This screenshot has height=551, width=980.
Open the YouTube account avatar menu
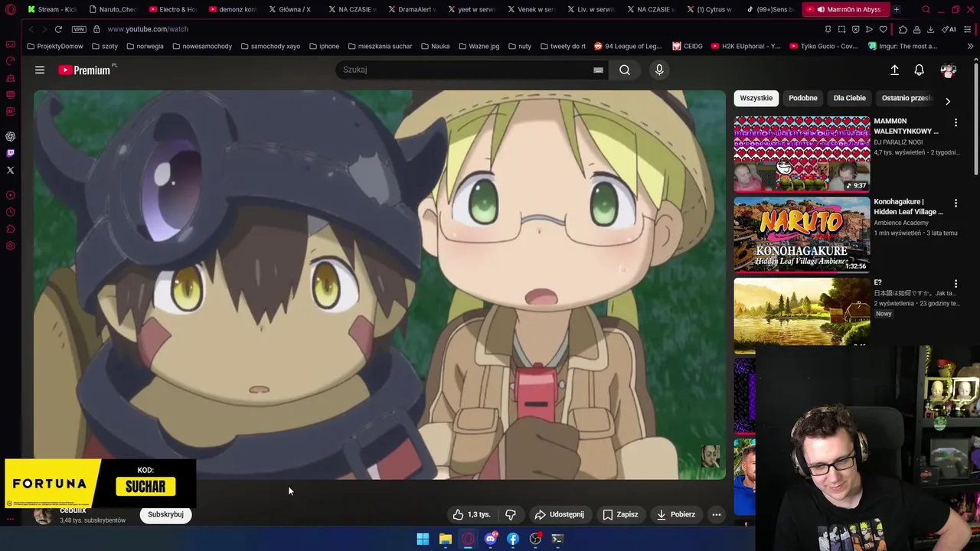click(949, 70)
